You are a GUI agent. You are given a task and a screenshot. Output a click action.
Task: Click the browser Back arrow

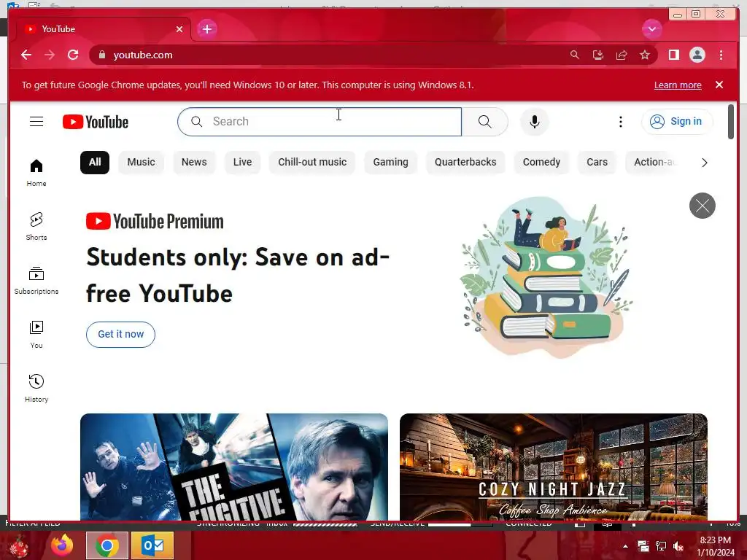point(26,55)
